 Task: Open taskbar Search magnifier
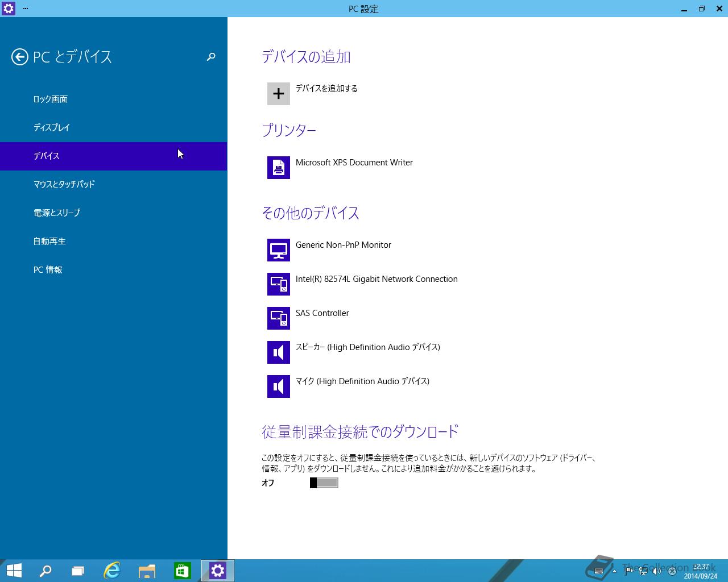45,571
